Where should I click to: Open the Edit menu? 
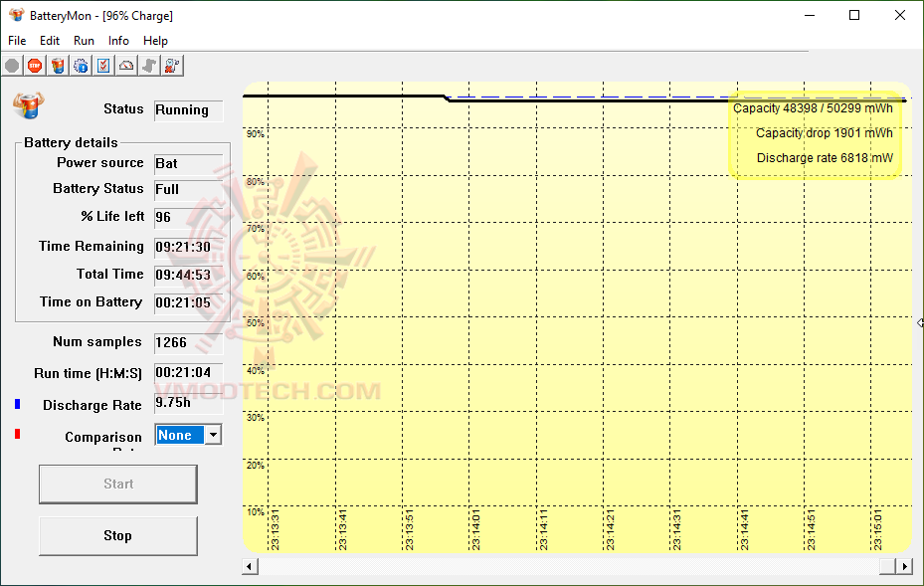(x=50, y=41)
